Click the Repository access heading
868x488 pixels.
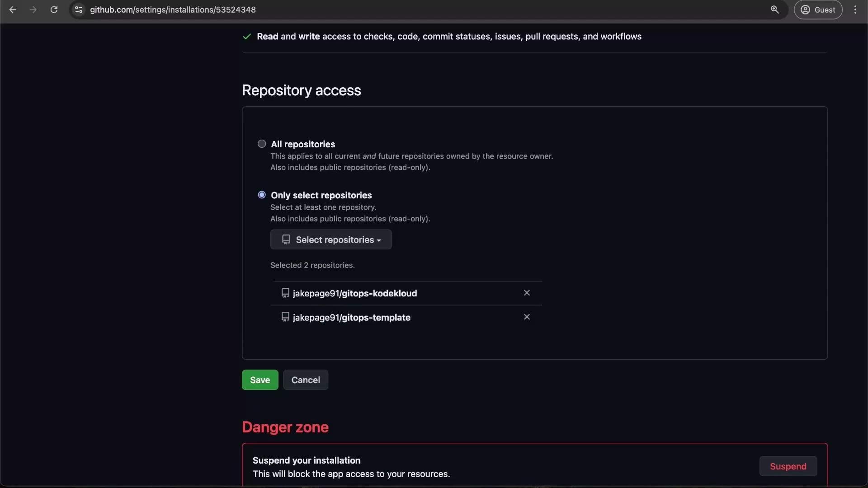pyautogui.click(x=302, y=90)
